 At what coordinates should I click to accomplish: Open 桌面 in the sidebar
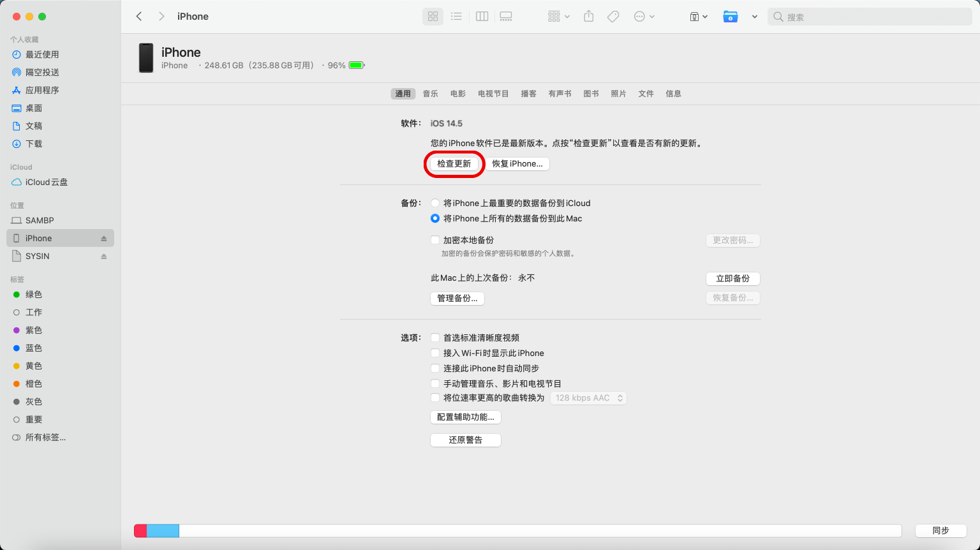(x=60, y=108)
